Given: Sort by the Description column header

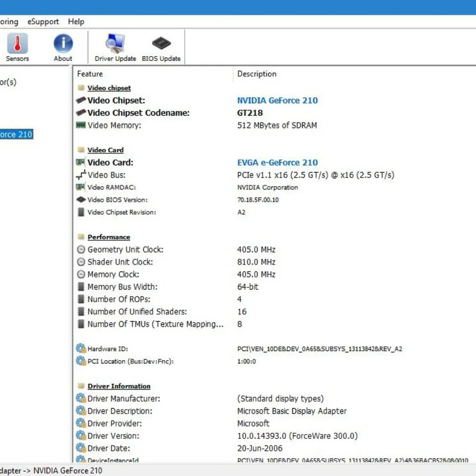Looking at the screenshot, I should (257, 74).
